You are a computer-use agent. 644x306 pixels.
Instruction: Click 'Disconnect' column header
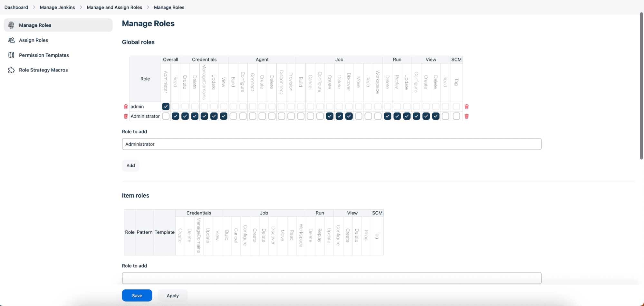[x=281, y=82]
